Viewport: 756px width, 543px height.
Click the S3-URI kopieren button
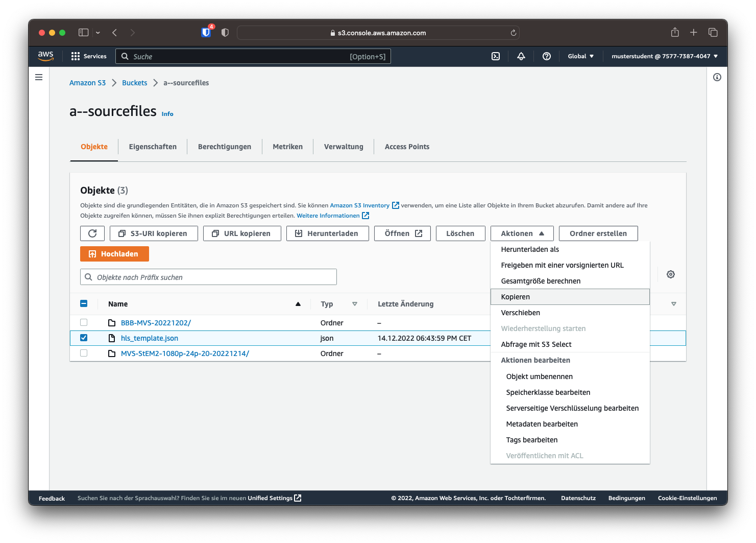tap(154, 233)
